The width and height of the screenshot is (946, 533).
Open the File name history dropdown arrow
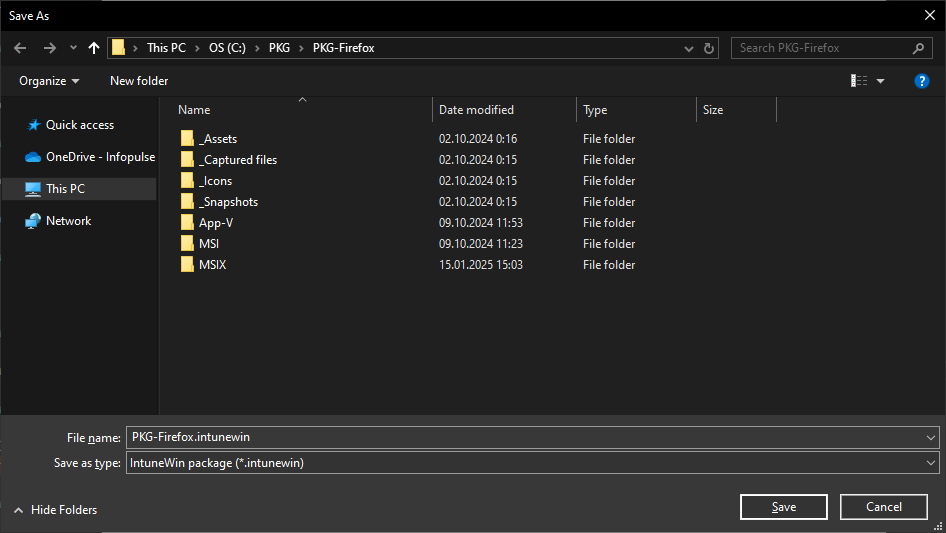931,438
